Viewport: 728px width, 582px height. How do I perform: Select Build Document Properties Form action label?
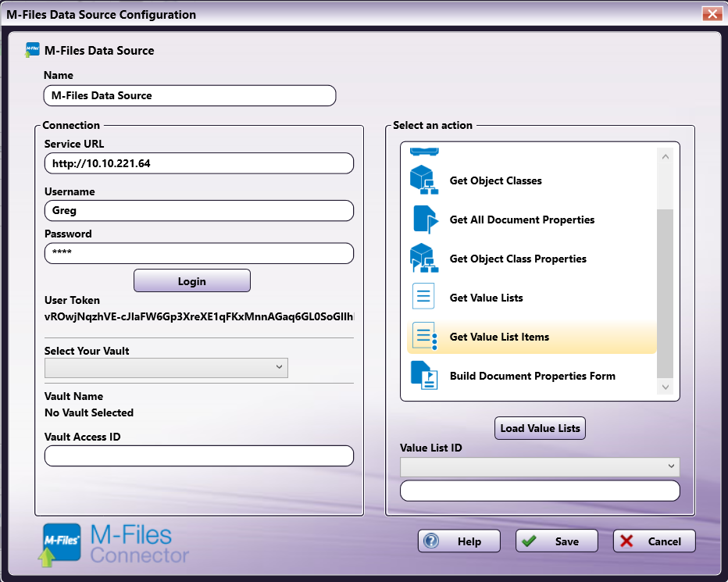click(x=532, y=376)
